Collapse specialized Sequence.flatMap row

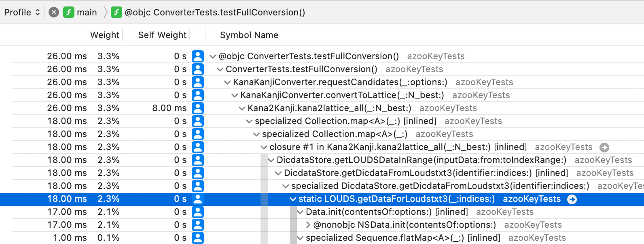[x=300, y=238]
